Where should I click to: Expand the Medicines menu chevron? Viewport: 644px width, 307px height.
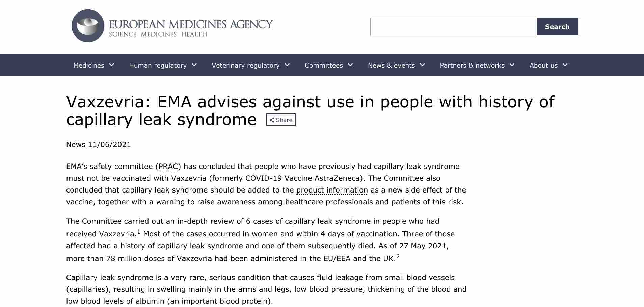[112, 65]
